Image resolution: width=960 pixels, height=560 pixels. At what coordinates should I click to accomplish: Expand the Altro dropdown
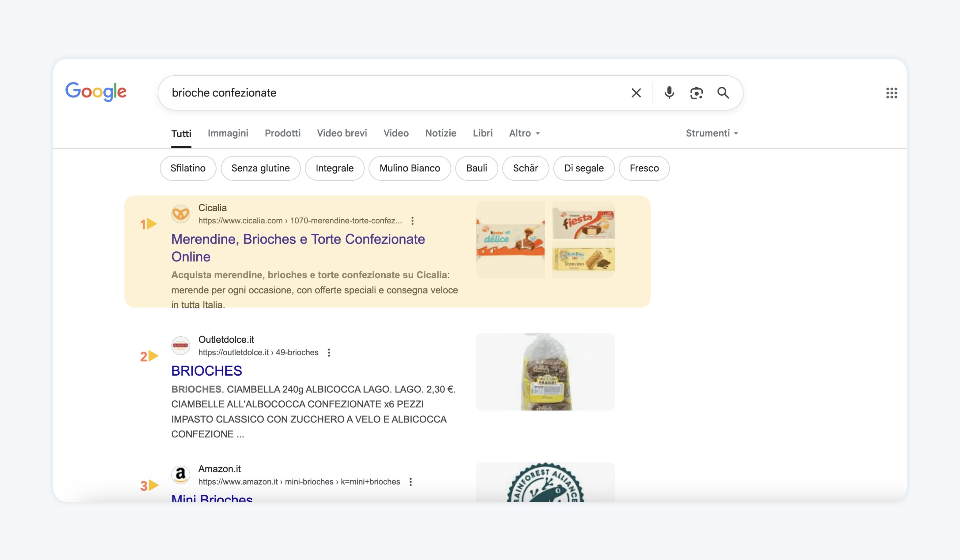524,133
